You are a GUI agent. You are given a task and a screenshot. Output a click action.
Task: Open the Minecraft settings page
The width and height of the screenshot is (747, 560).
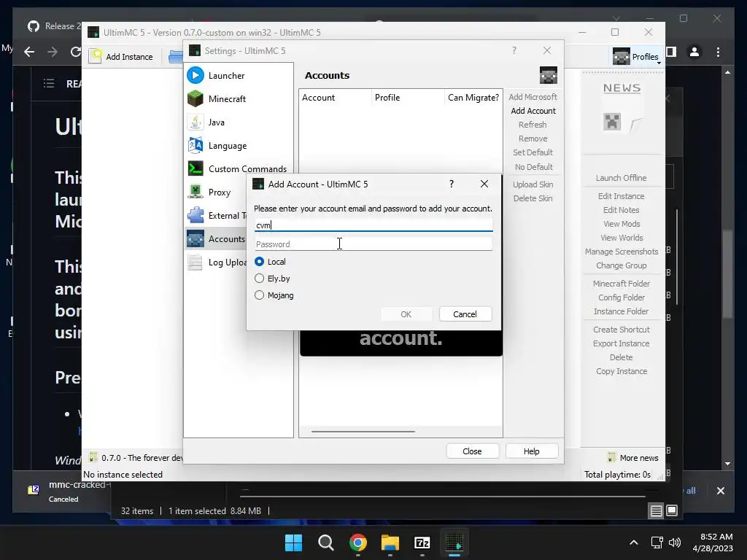click(227, 98)
